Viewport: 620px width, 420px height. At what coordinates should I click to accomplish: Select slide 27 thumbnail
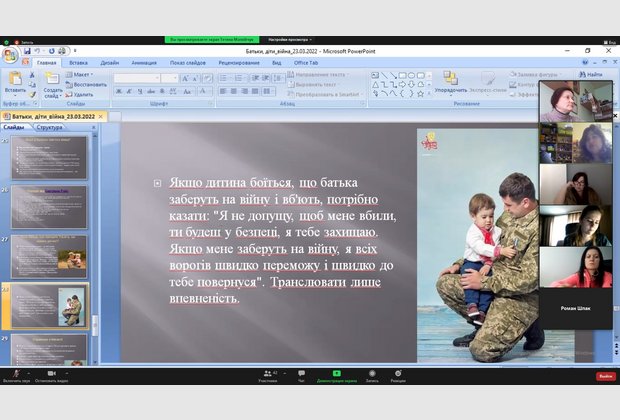coord(49,257)
